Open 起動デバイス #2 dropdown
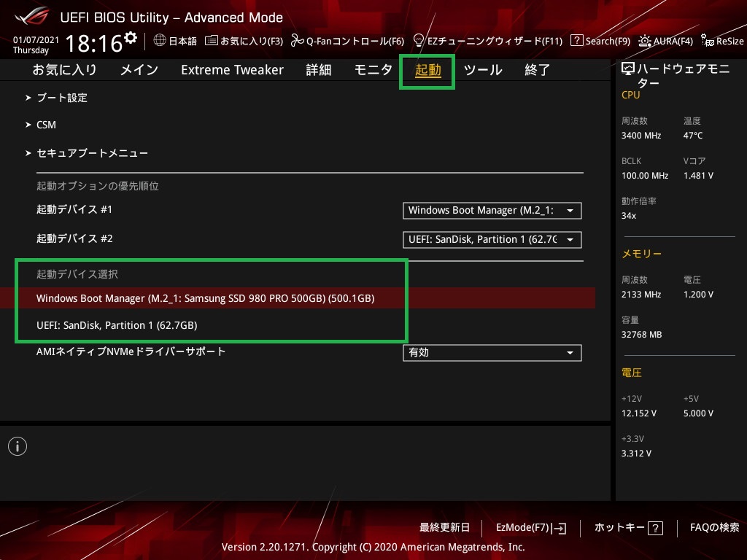 pos(492,239)
